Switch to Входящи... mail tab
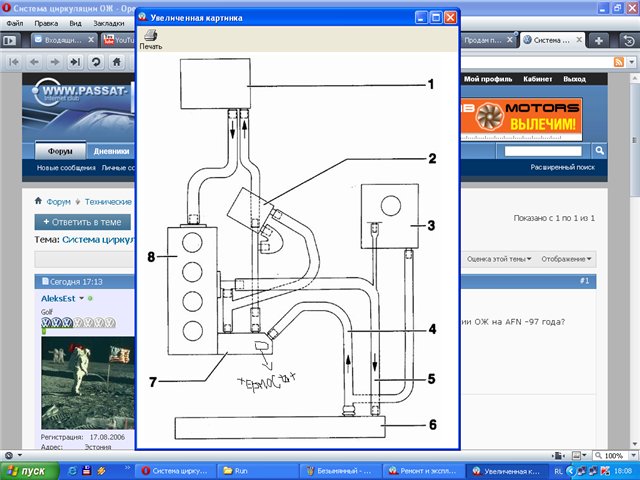Screen dimensions: 640x480 point(63,40)
